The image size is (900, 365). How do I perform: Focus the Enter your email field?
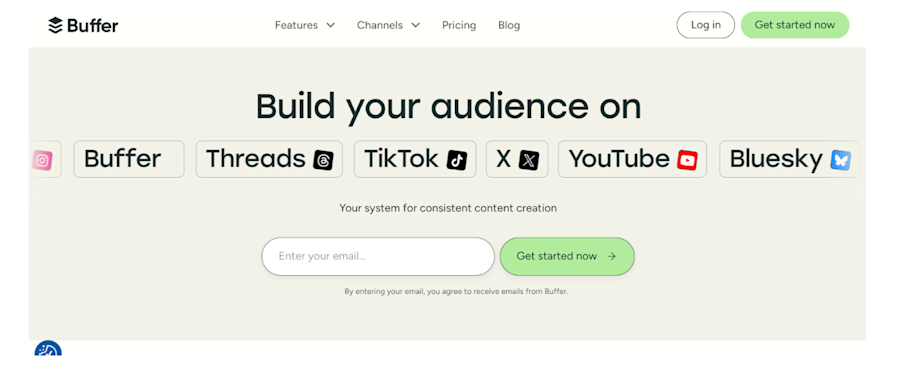point(378,257)
